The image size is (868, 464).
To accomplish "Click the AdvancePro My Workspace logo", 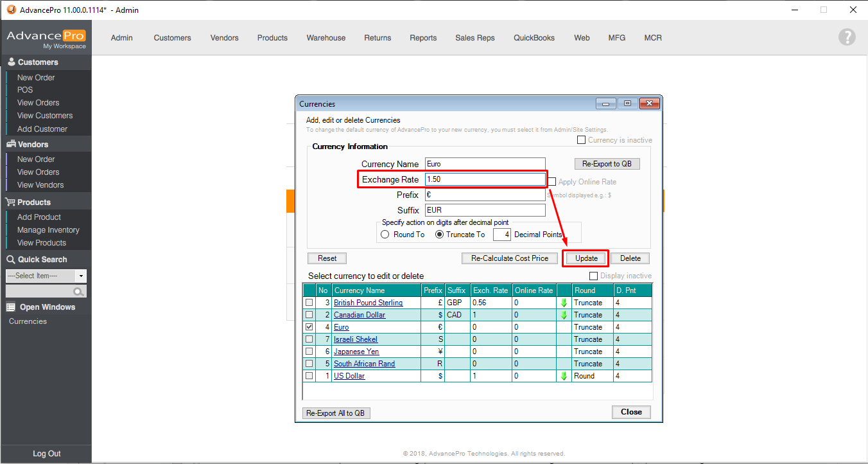I will coord(46,39).
